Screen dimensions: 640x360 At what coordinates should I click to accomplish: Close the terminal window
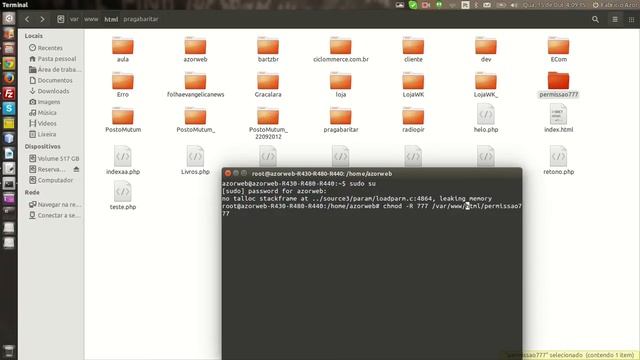pos(228,173)
